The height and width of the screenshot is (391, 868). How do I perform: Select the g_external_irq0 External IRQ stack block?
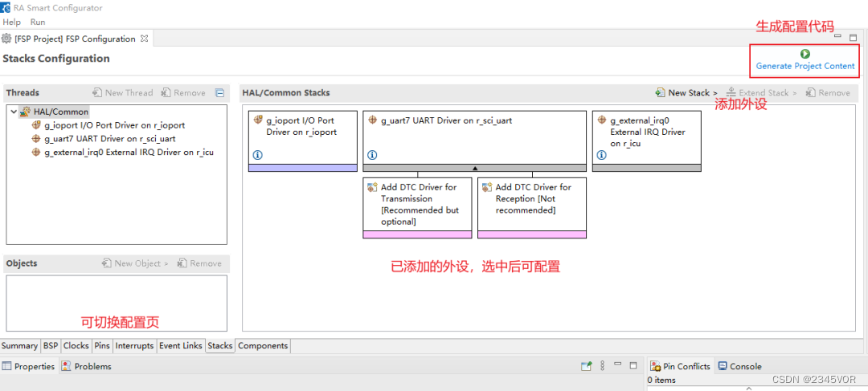point(646,141)
